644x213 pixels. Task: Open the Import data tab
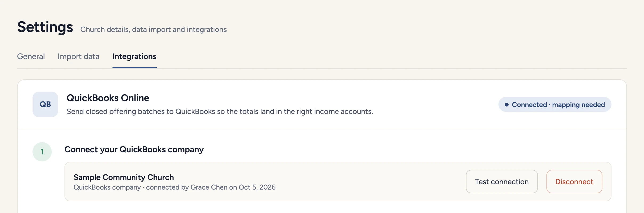[79, 56]
